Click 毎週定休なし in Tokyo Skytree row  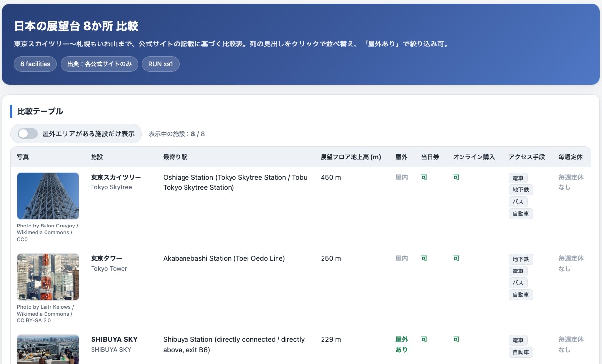[571, 182]
